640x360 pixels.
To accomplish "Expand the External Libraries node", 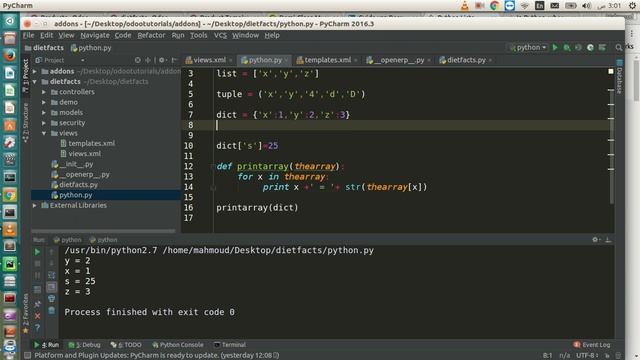I will point(35,205).
